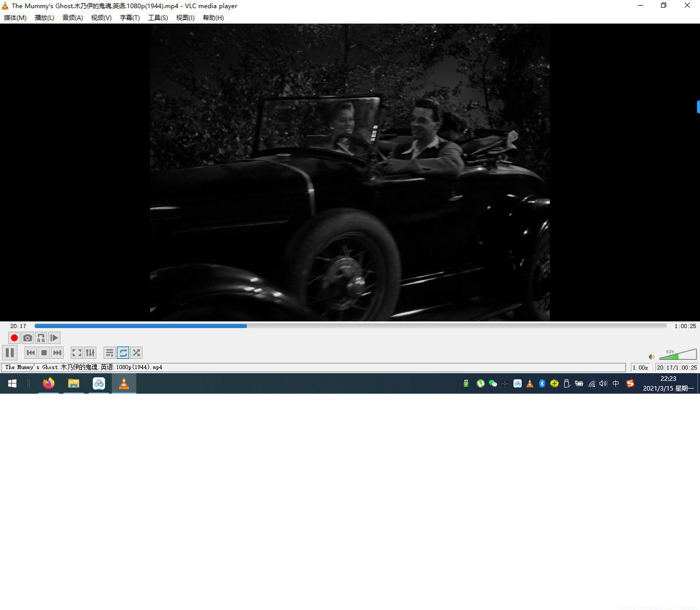Open the 媒体(M) menu
Screen dimensions: 700x610
pyautogui.click(x=15, y=17)
